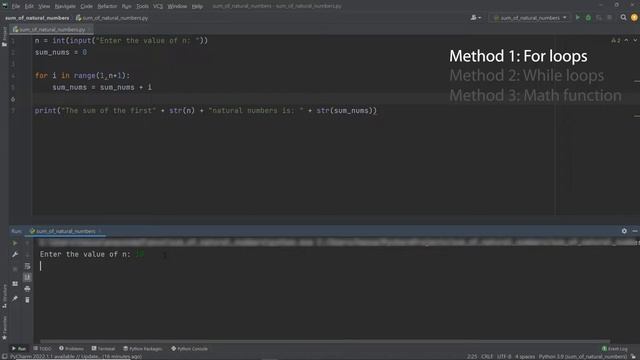
Task: Click the tool windows quick access icon at bottom-left corner
Action: [4, 356]
